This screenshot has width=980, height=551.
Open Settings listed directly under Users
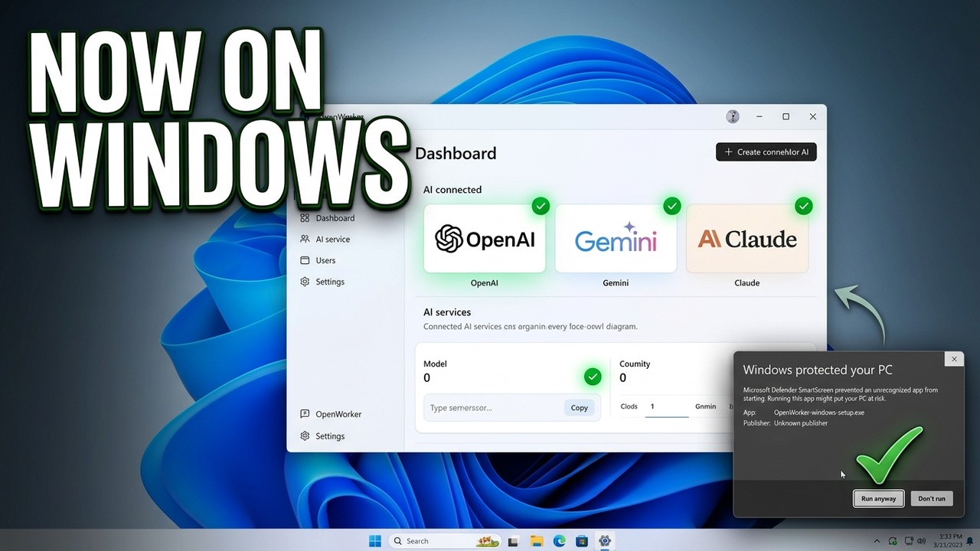322,282
